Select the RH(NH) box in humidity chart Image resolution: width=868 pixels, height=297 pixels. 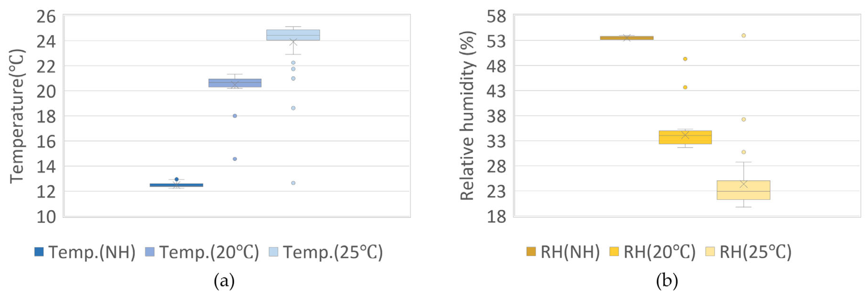click(627, 38)
